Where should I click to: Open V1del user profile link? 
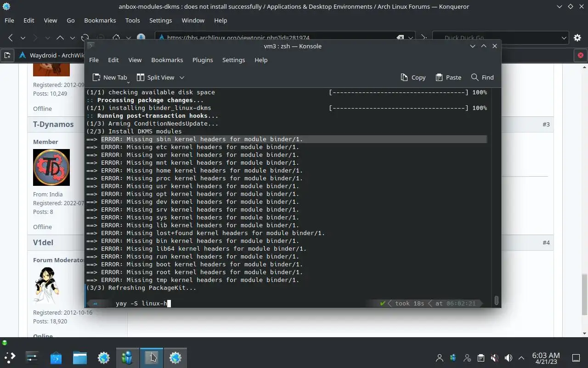click(x=43, y=242)
